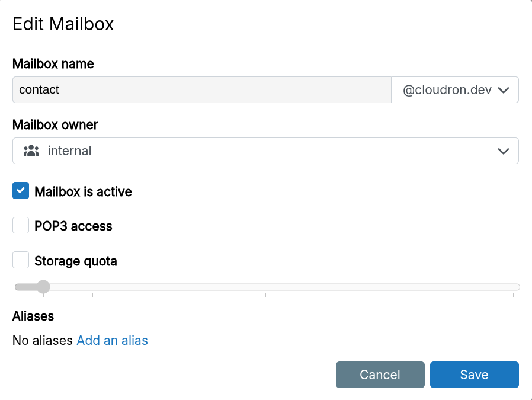Click the contact text in the name field
Image resolution: width=532 pixels, height=400 pixels.
[39, 89]
